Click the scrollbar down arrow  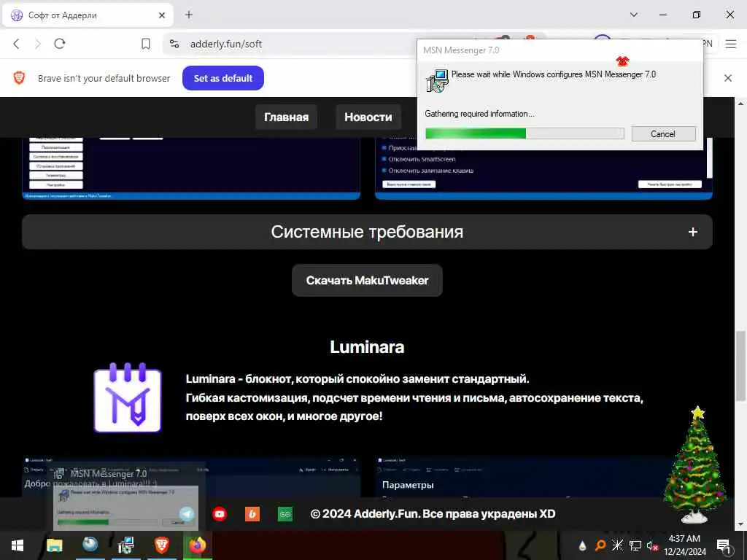741,524
